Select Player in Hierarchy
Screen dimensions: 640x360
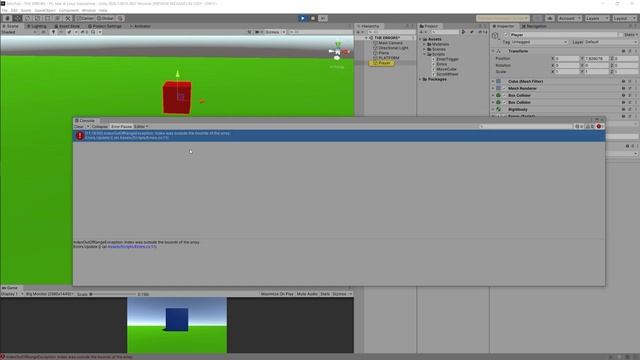coord(382,63)
